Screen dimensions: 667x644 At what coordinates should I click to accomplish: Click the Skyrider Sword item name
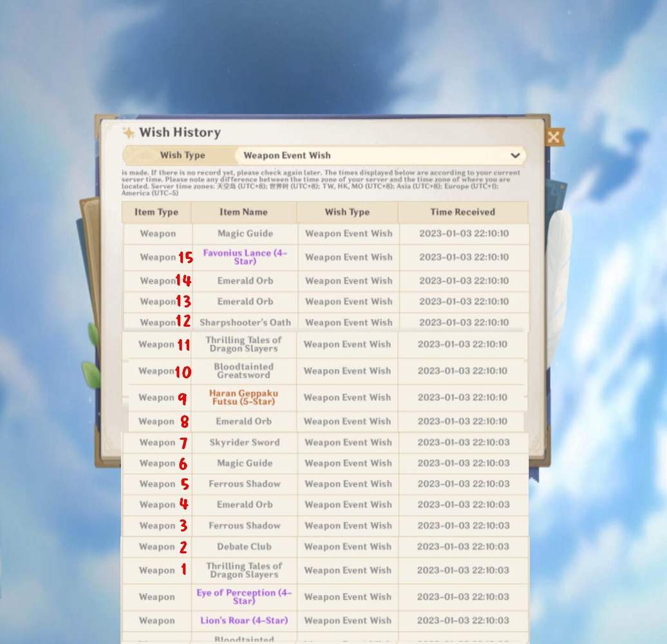click(244, 442)
